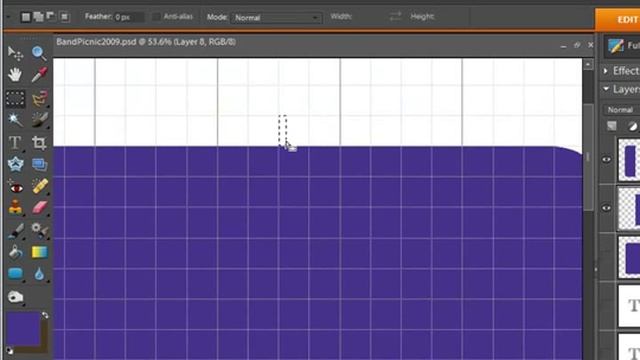Open the selection Mode dropdown
This screenshot has width=640, height=360.
click(x=276, y=18)
